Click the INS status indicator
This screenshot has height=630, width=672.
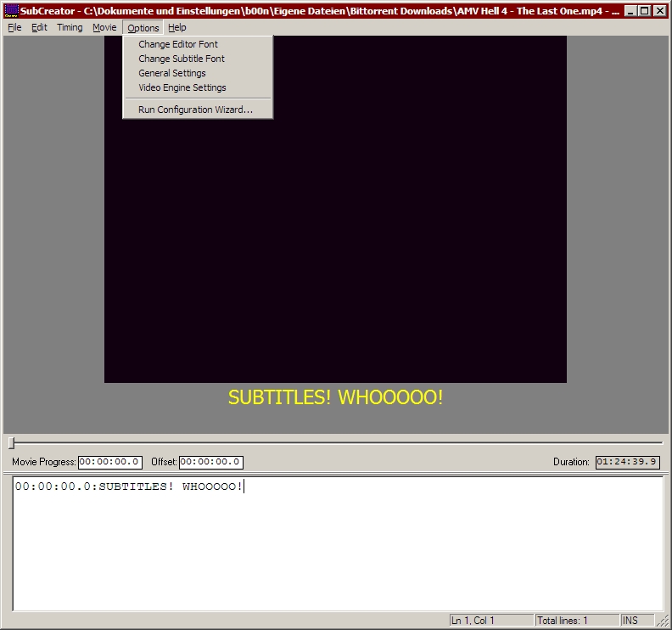(x=637, y=621)
